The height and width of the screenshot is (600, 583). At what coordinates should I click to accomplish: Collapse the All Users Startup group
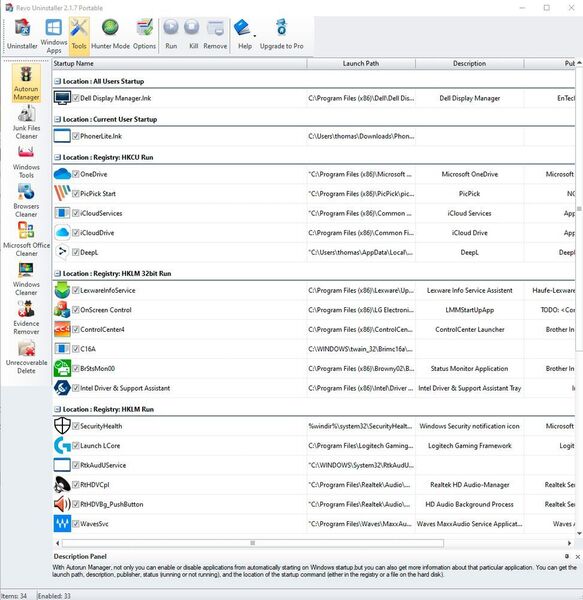(57, 81)
